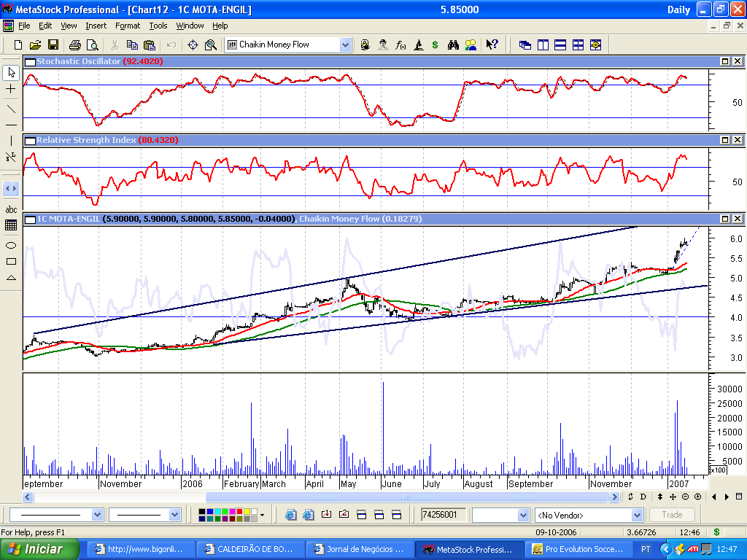747x560 pixels.
Task: Click the green dollar sign toolbar icon
Action: point(435,44)
